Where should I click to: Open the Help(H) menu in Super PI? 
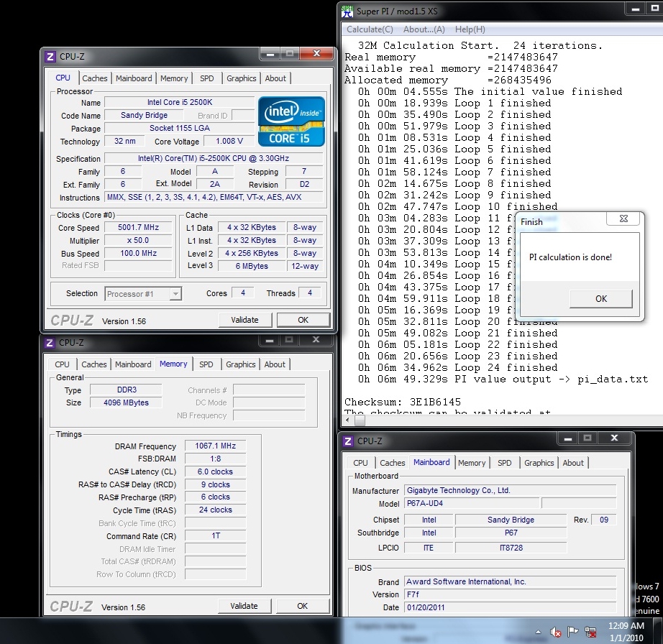click(x=470, y=29)
